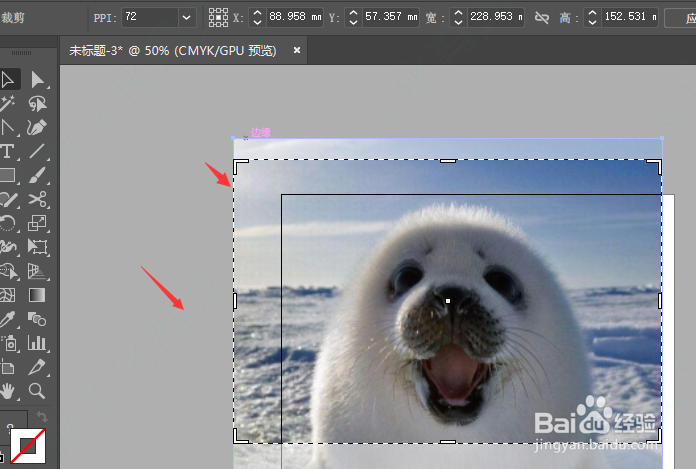Switch to the 未标题-3* document tab

point(173,51)
